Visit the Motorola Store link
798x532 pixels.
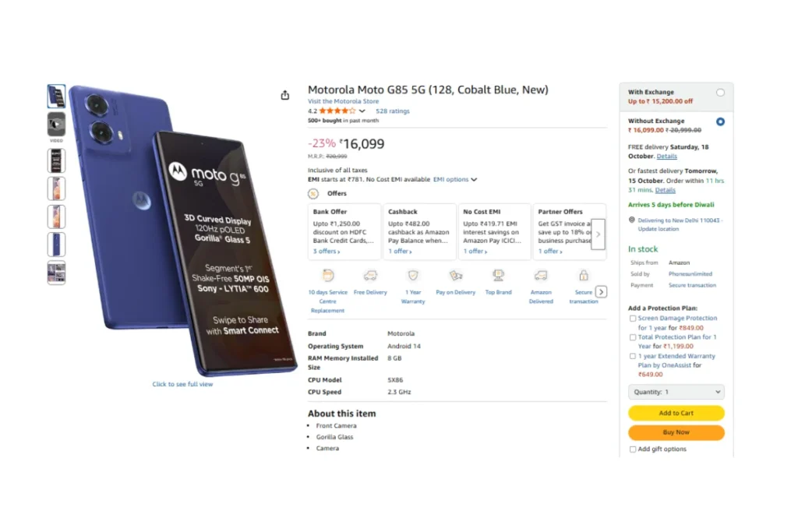point(343,101)
